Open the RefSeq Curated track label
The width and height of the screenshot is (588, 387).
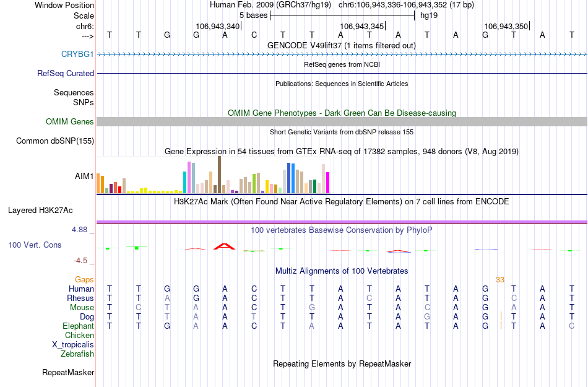pos(66,74)
